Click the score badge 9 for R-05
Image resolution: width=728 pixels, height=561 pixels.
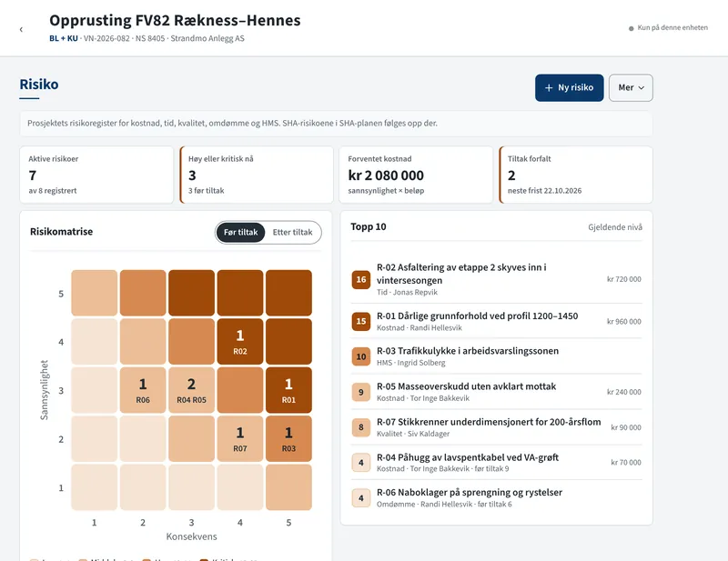(x=360, y=392)
